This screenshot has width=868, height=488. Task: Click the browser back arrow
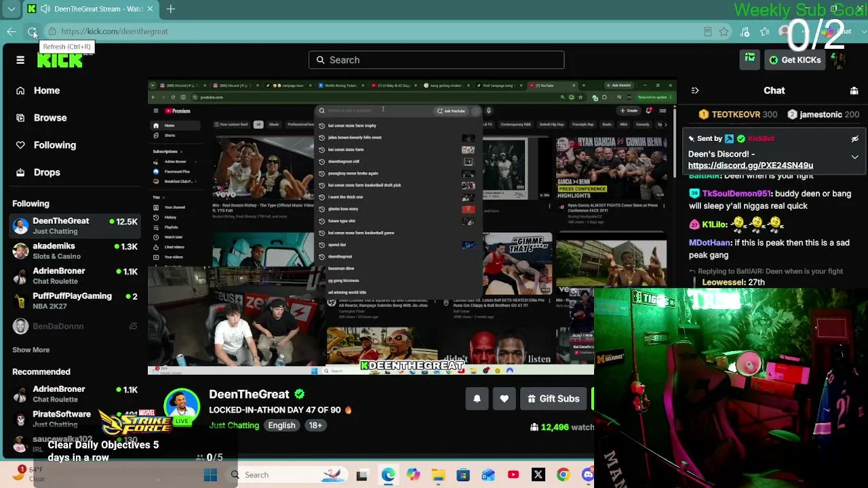[12, 31]
